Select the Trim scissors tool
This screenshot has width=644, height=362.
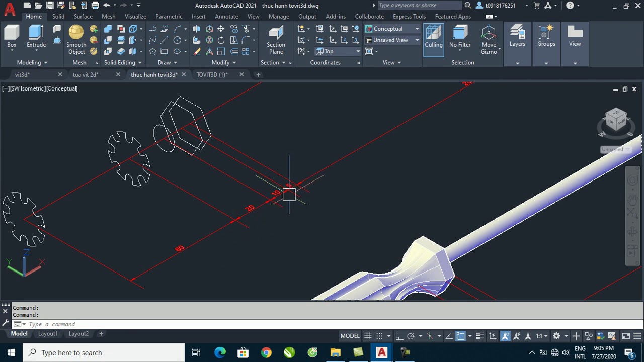tap(246, 29)
